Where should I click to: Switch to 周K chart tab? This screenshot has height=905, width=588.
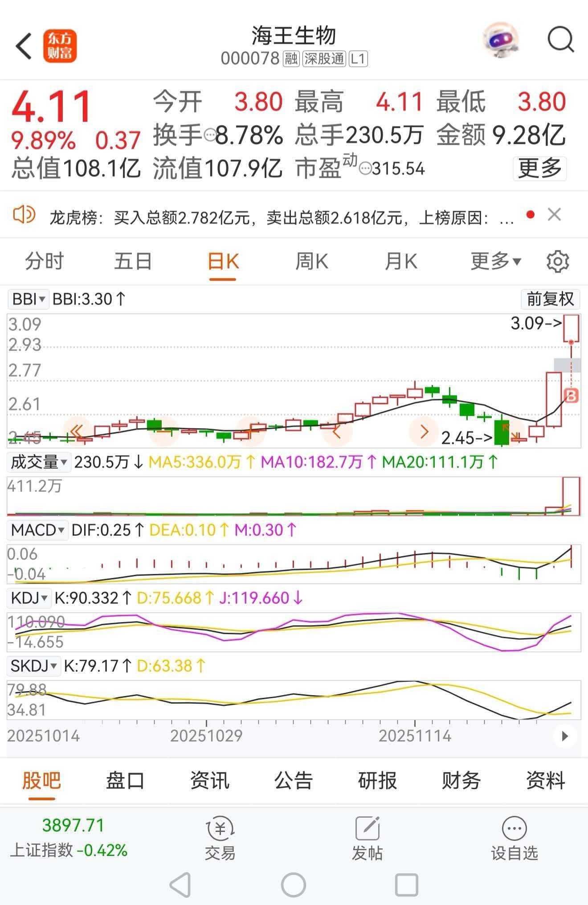point(312,261)
